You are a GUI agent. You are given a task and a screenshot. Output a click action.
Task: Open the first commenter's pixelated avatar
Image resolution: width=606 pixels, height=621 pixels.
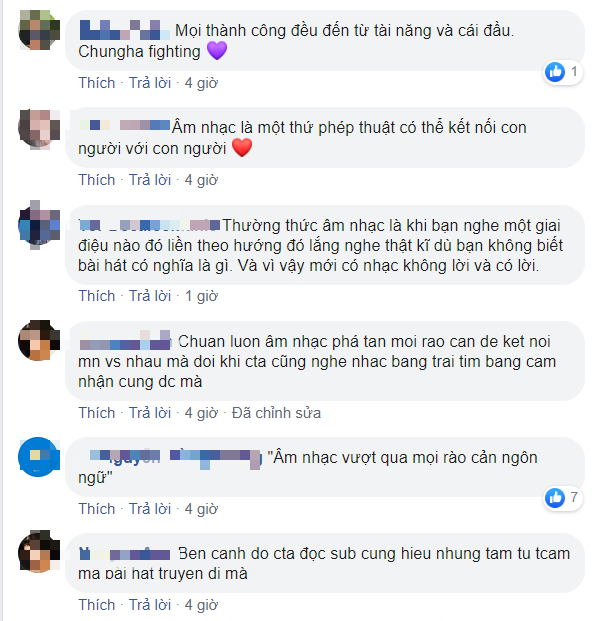[39, 30]
